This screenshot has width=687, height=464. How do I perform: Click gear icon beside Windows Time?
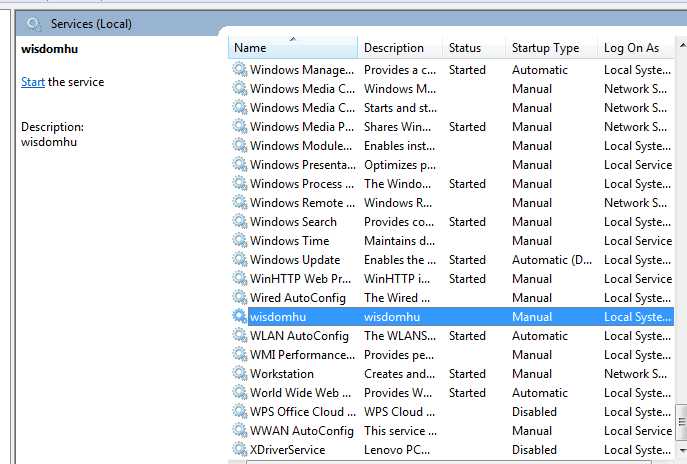240,241
